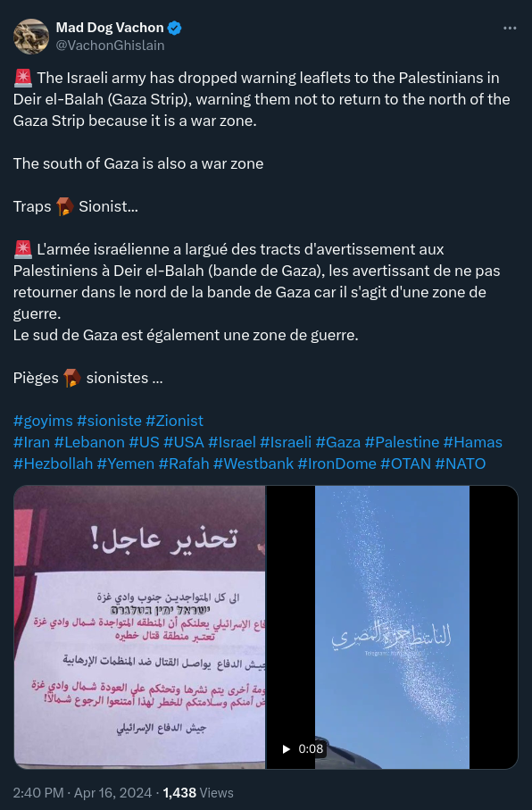532x810 pixels.
Task: Open the #Zionist hashtag
Action: (174, 421)
